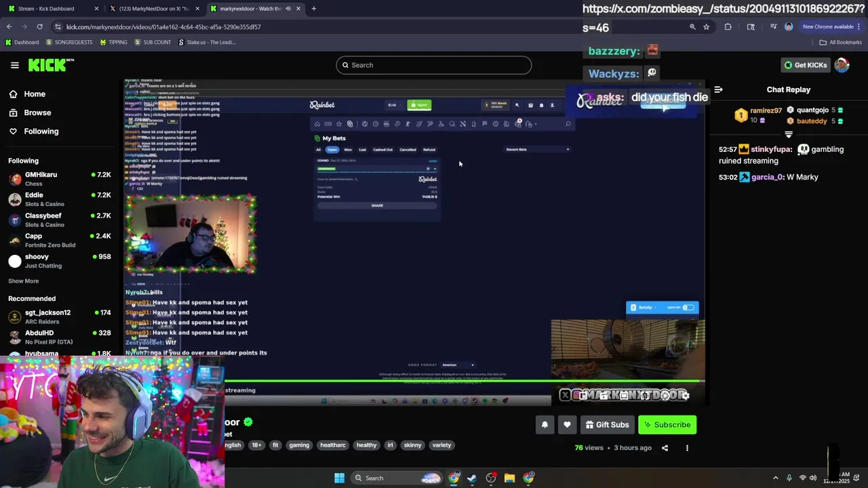The width and height of the screenshot is (868, 488).
Task: Open Windows Start menu
Action: pos(339,478)
